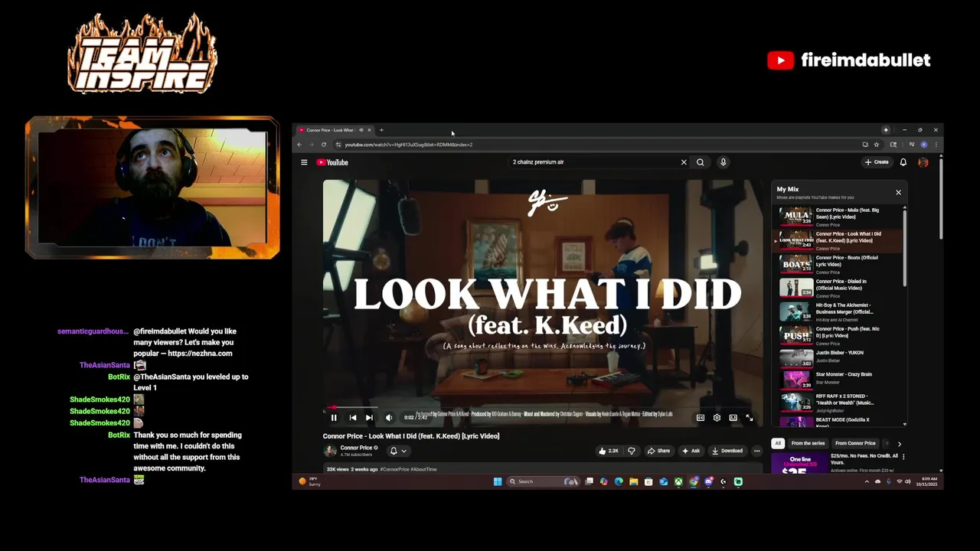Toggle closed captions on the video

point(700,418)
